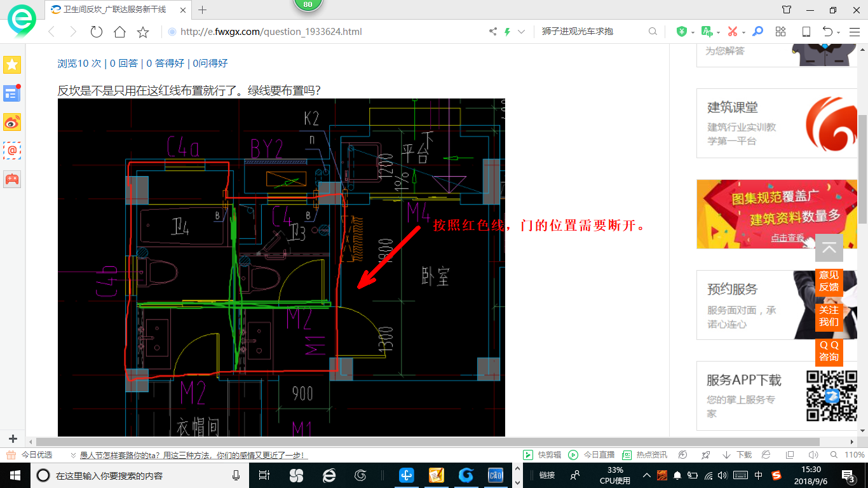The image size is (868, 488).
Task: Add a sidebar app with the plus
Action: coord(13,438)
